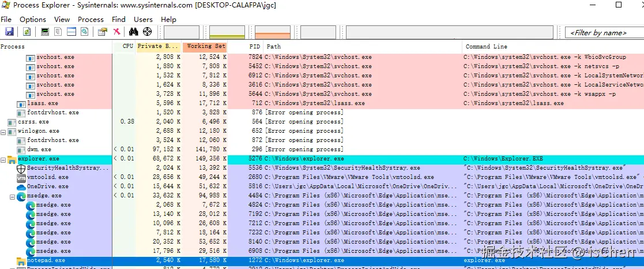Click command line ending in -k netsvcs -p
644x269 pixels.
(541, 66)
